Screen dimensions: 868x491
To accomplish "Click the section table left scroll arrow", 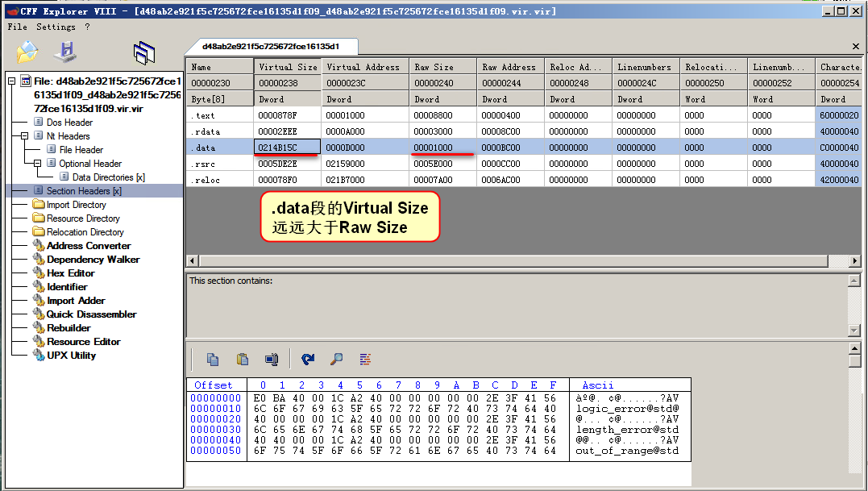I will (x=193, y=260).
